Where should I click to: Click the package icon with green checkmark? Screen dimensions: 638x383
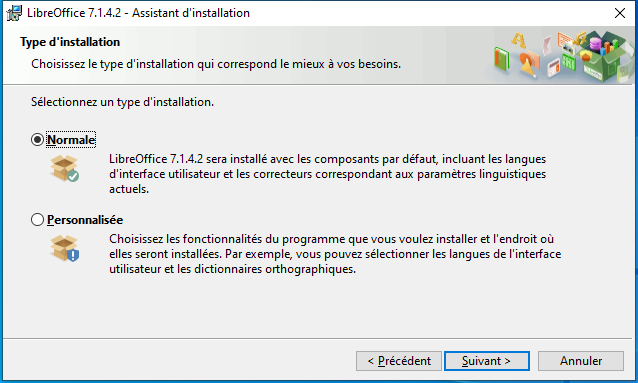click(x=64, y=169)
